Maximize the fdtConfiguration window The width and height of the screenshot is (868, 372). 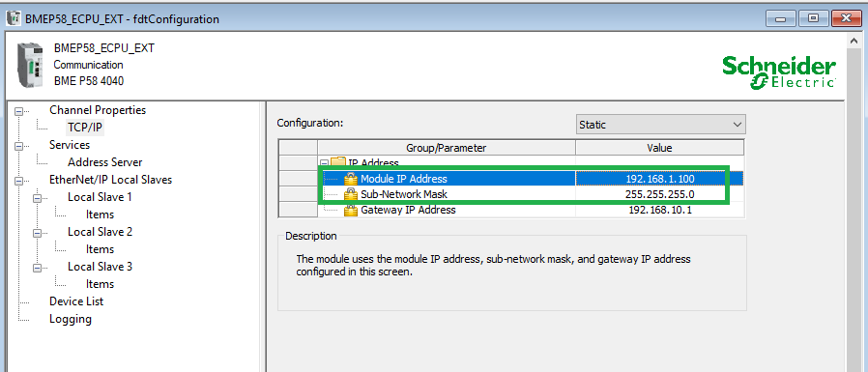click(x=813, y=18)
